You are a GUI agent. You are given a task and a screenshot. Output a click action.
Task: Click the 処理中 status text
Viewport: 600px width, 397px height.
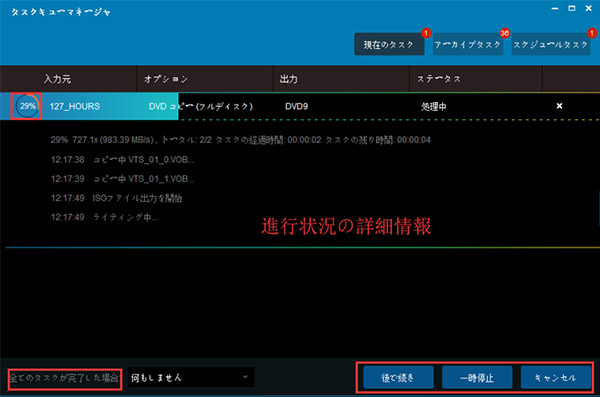pyautogui.click(x=434, y=106)
